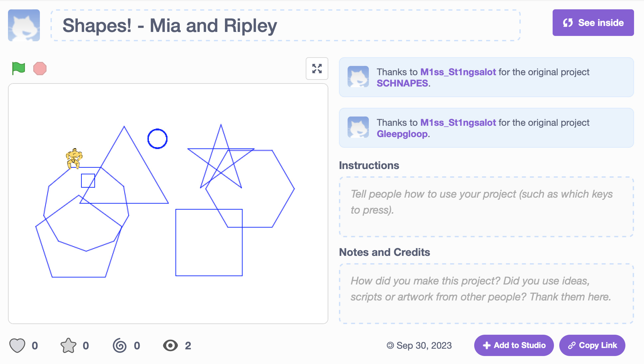Toggle the star to favorite this project
This screenshot has height=364, width=644.
[69, 346]
